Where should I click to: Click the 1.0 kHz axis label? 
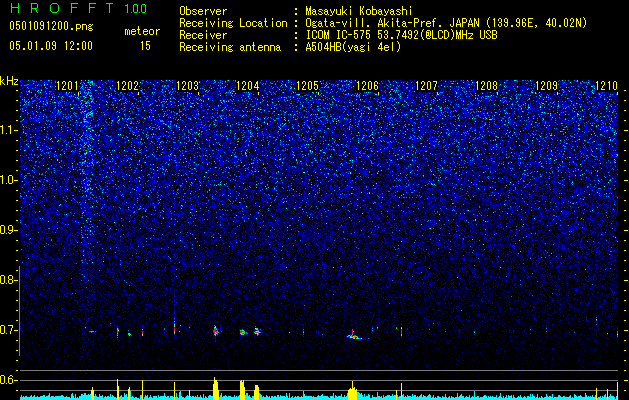click(9, 180)
